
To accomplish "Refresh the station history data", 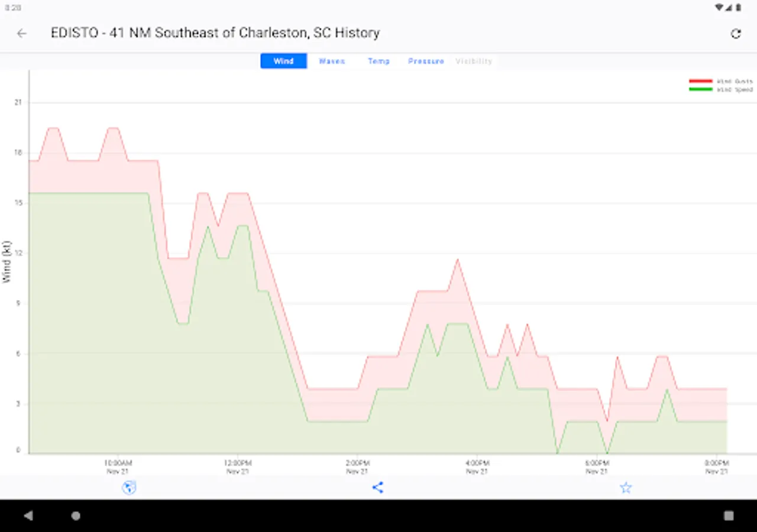I will (x=736, y=34).
